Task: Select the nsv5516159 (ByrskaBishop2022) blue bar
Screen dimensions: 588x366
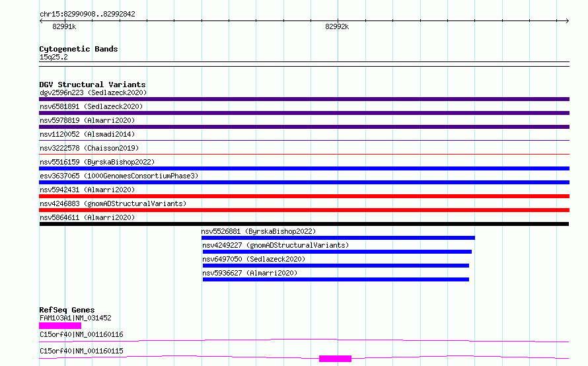Action: point(304,168)
